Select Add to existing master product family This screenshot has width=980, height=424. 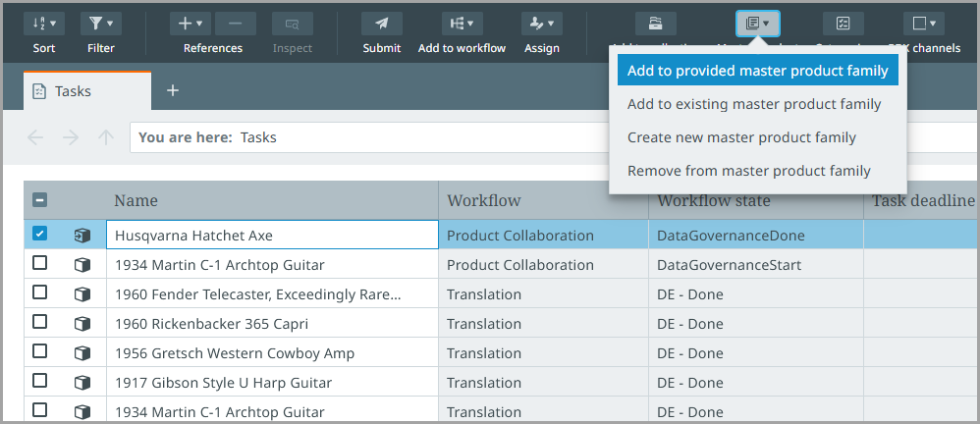753,104
